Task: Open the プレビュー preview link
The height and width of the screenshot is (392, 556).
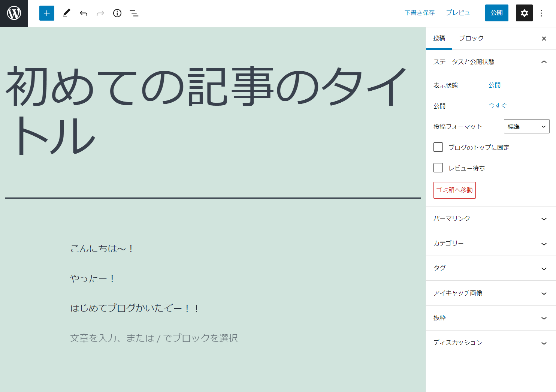Action: coord(461,13)
